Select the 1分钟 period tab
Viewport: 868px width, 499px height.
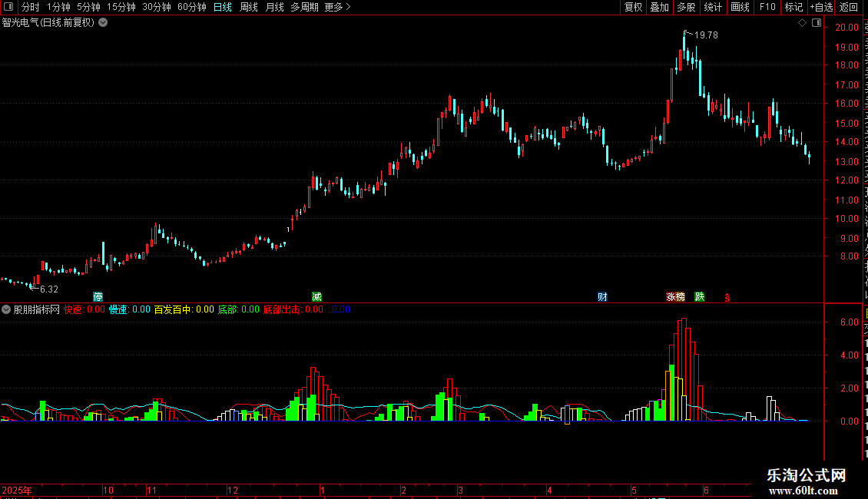coord(58,7)
